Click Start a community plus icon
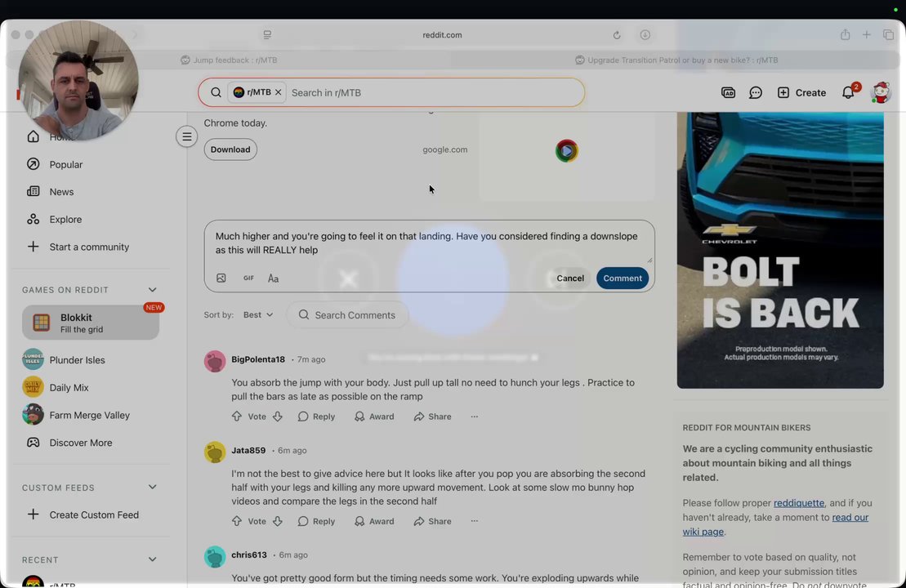This screenshot has width=906, height=588. point(33,247)
